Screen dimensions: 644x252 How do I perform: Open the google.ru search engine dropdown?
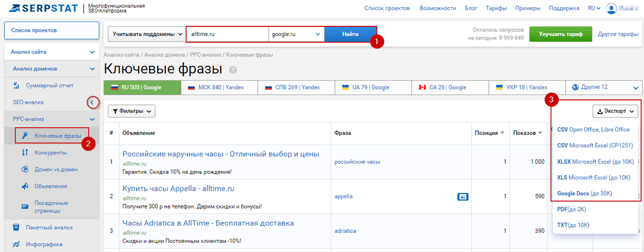296,34
